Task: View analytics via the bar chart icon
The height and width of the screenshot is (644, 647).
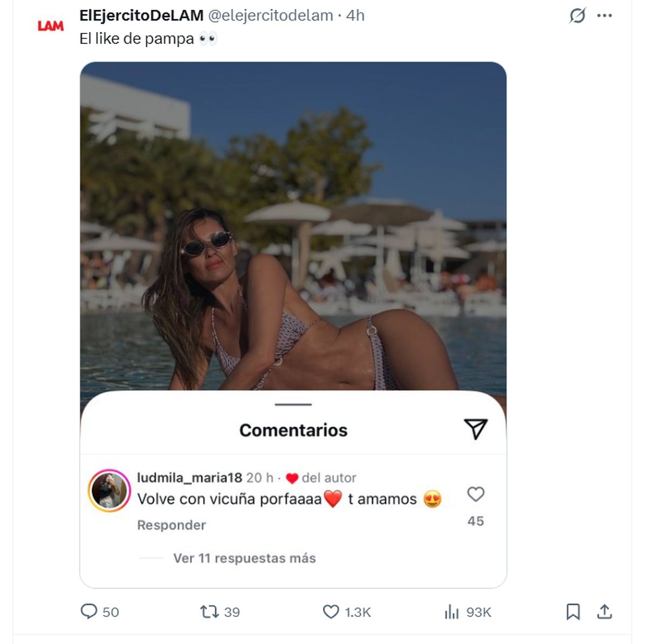Action: pyautogui.click(x=452, y=612)
